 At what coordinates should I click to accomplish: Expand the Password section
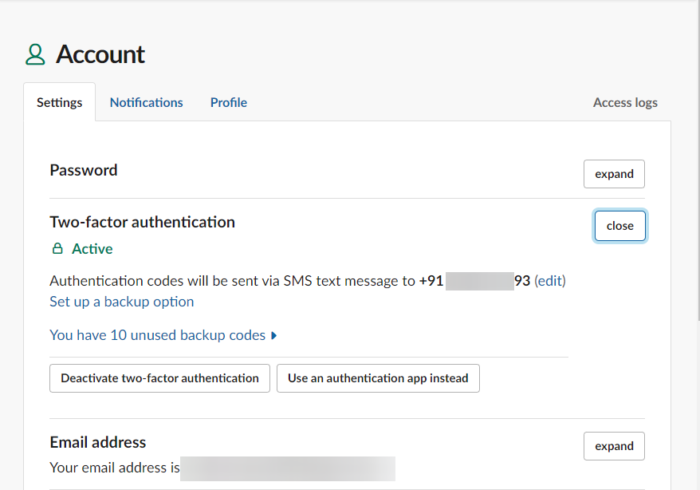614,174
